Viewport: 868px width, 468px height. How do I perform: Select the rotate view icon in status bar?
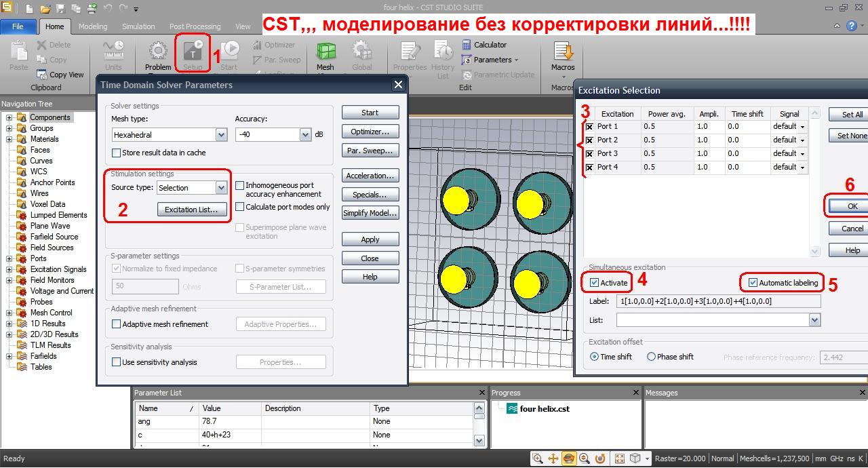[x=569, y=459]
